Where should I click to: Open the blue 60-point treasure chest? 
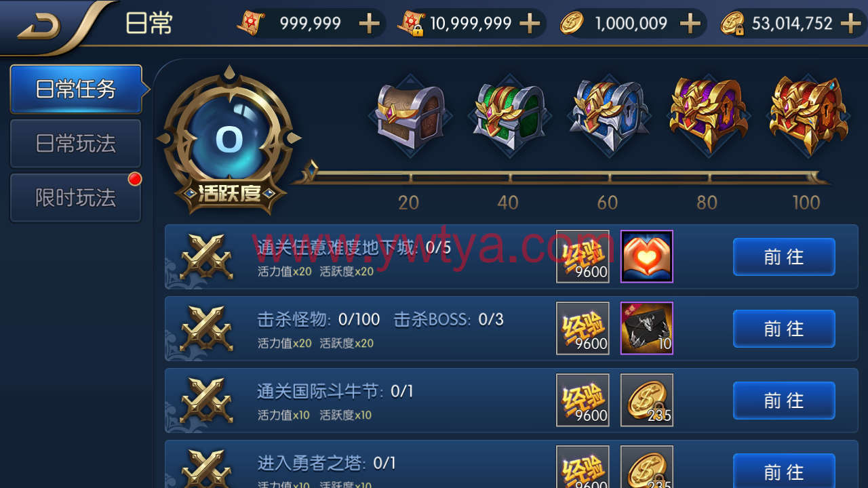pyautogui.click(x=609, y=117)
